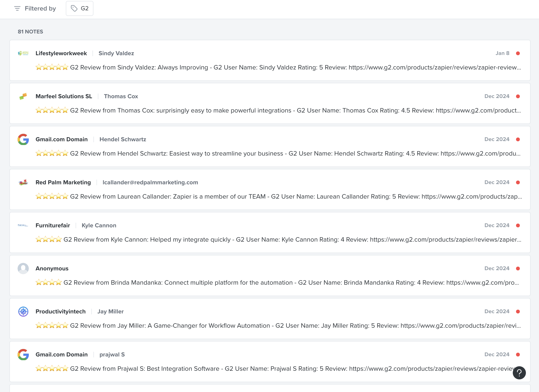539x392 pixels.
Task: Click the Marfeel Solutions SL logo
Action: [23, 96]
